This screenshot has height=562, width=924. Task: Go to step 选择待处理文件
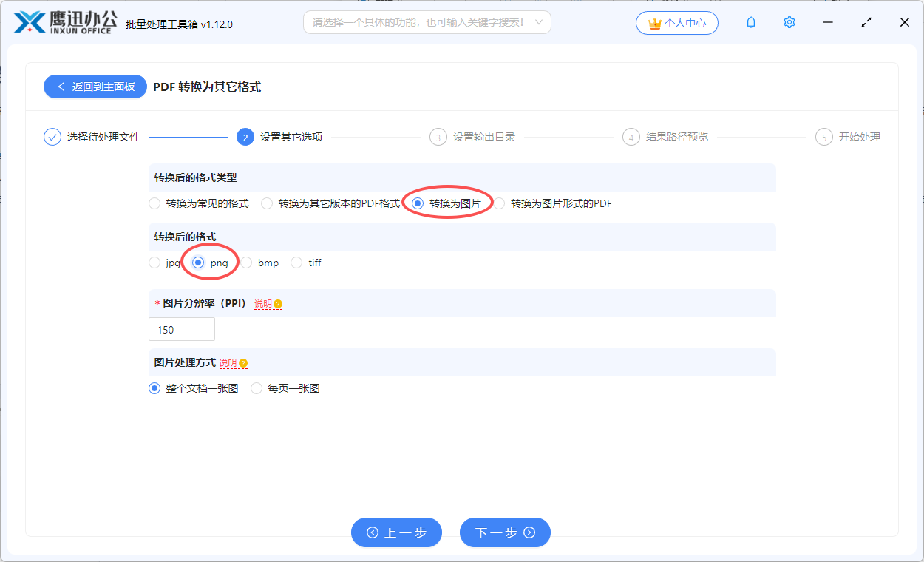pos(103,137)
